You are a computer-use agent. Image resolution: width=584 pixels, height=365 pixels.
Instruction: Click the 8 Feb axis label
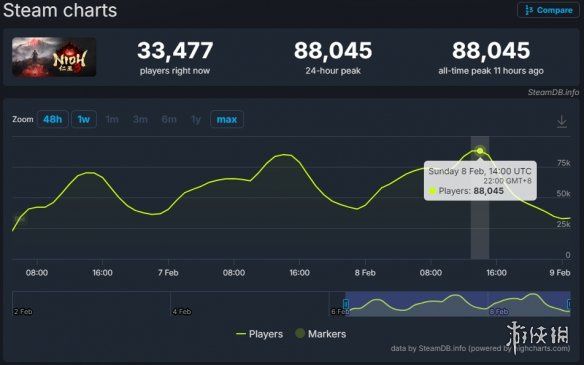point(365,273)
